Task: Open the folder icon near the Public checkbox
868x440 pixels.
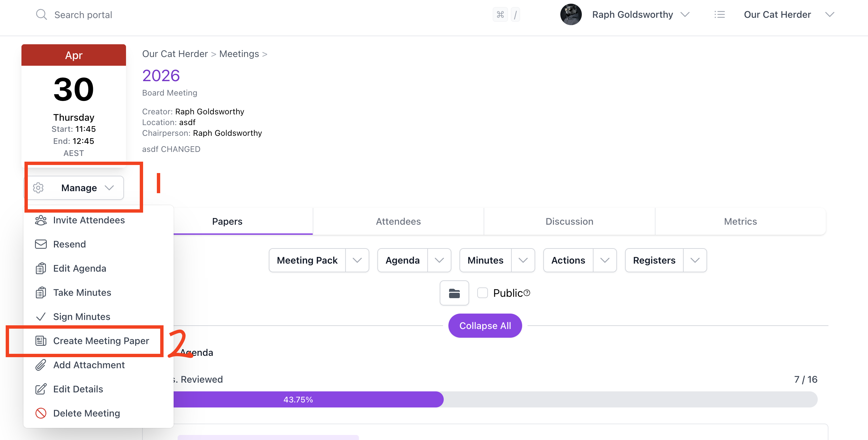Action: point(454,293)
